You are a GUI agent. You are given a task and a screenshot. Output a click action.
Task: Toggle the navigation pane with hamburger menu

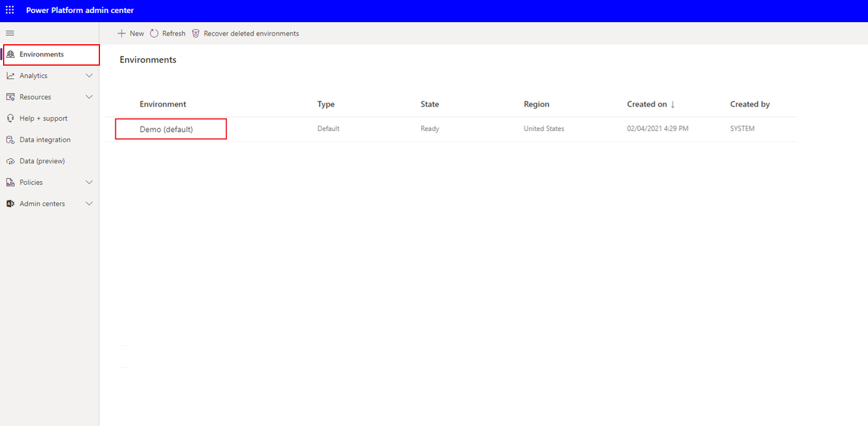[9, 33]
